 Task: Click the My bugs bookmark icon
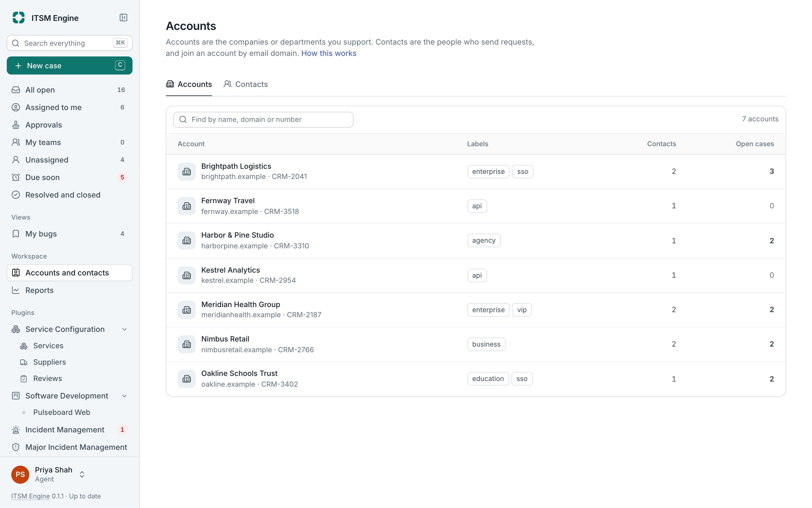coord(16,233)
